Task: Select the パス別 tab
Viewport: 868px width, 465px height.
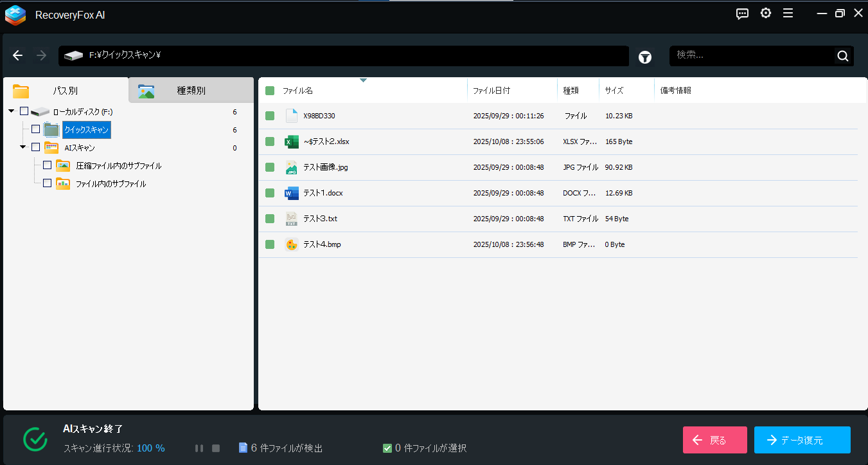Action: (x=65, y=91)
